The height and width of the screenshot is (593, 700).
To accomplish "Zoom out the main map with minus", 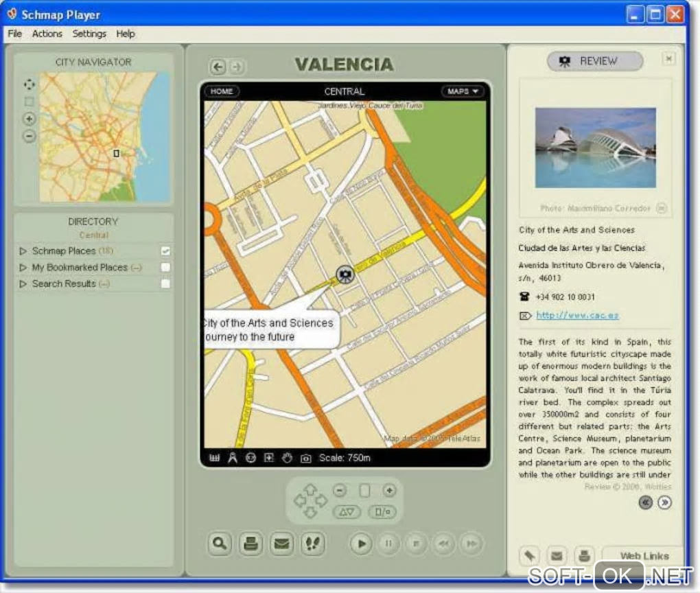I will coord(340,491).
